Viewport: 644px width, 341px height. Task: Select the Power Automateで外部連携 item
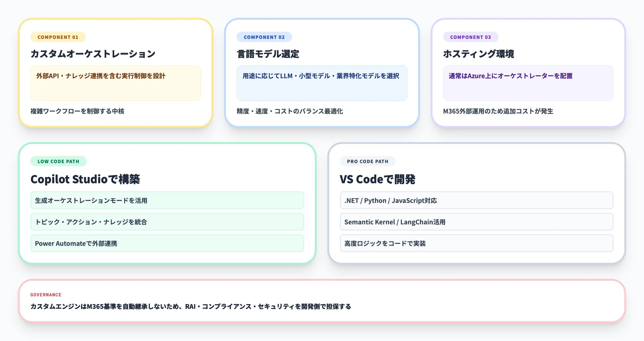(167, 243)
